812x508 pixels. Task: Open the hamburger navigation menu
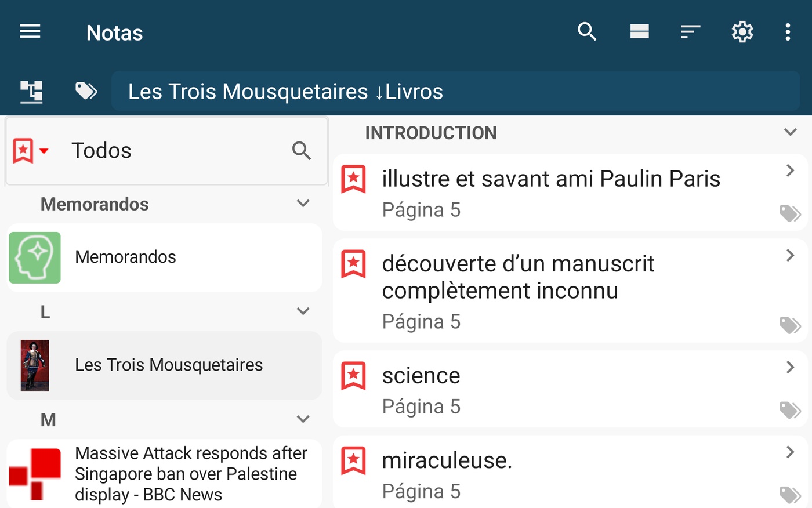pyautogui.click(x=30, y=32)
